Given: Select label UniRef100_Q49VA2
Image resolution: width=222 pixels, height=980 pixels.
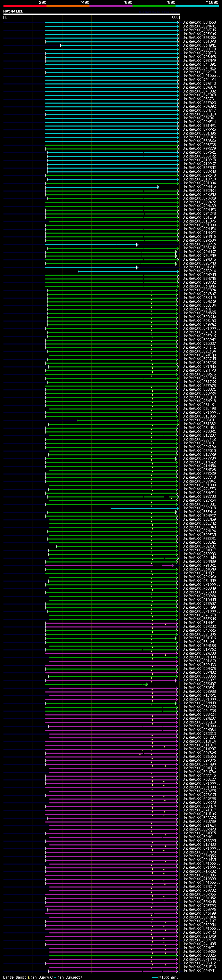Looking at the screenshot, I should 199,325.
